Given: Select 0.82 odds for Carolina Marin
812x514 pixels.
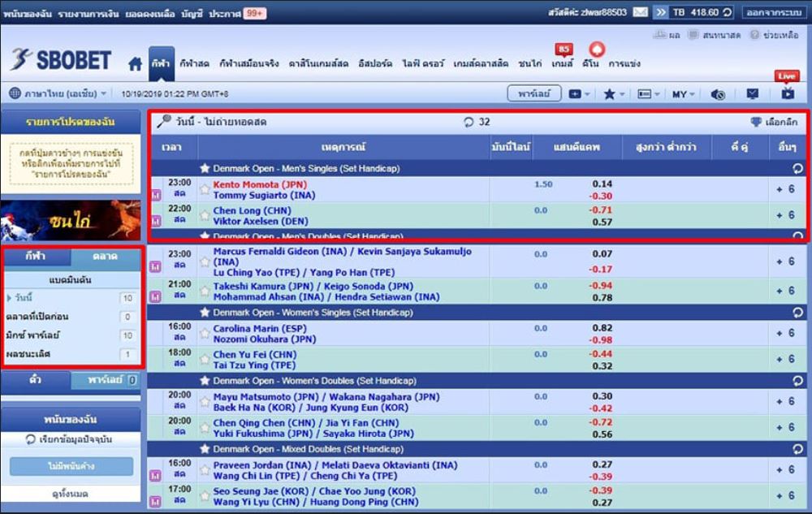Looking at the screenshot, I should pos(602,328).
